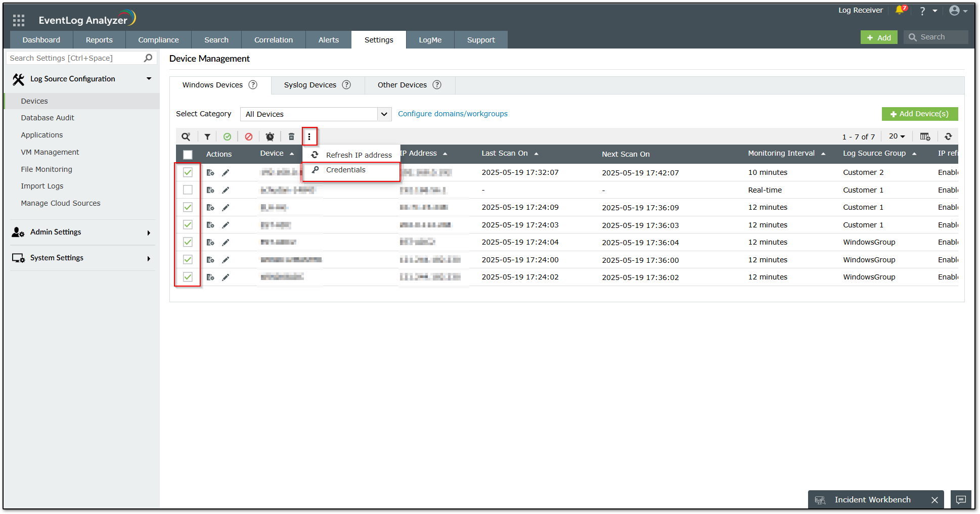Viewport: 980px width, 514px height.
Task: Click the trash delete devices icon
Action: click(x=291, y=136)
